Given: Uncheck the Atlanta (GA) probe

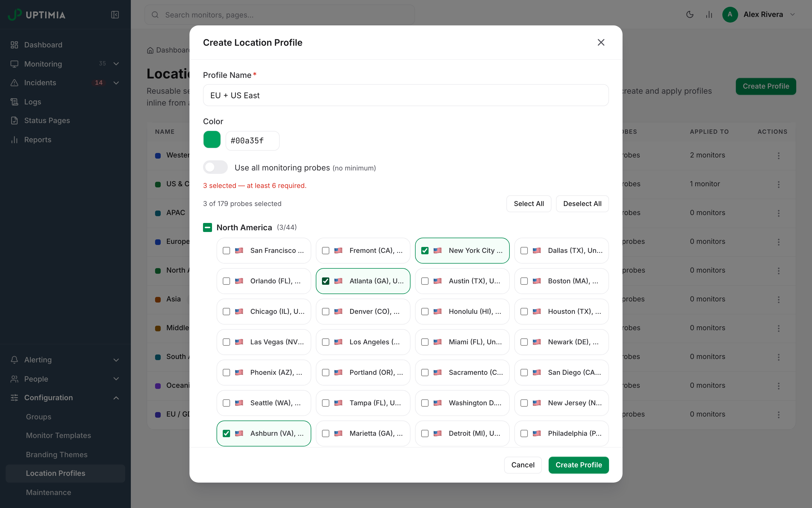Looking at the screenshot, I should click(x=325, y=281).
